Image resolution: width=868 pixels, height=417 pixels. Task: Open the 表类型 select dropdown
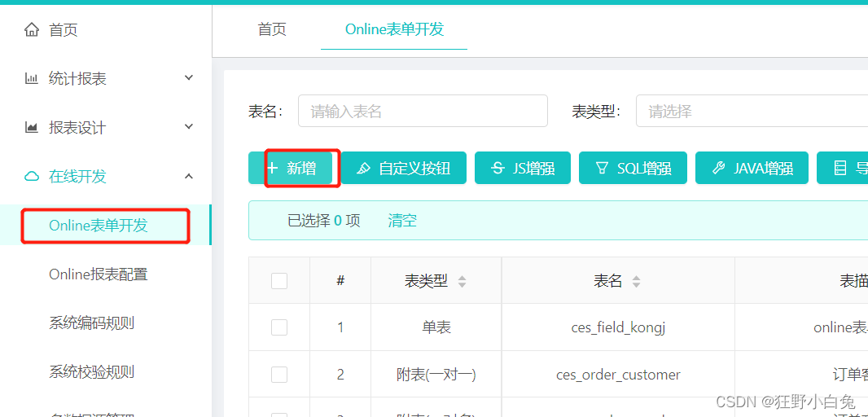752,112
